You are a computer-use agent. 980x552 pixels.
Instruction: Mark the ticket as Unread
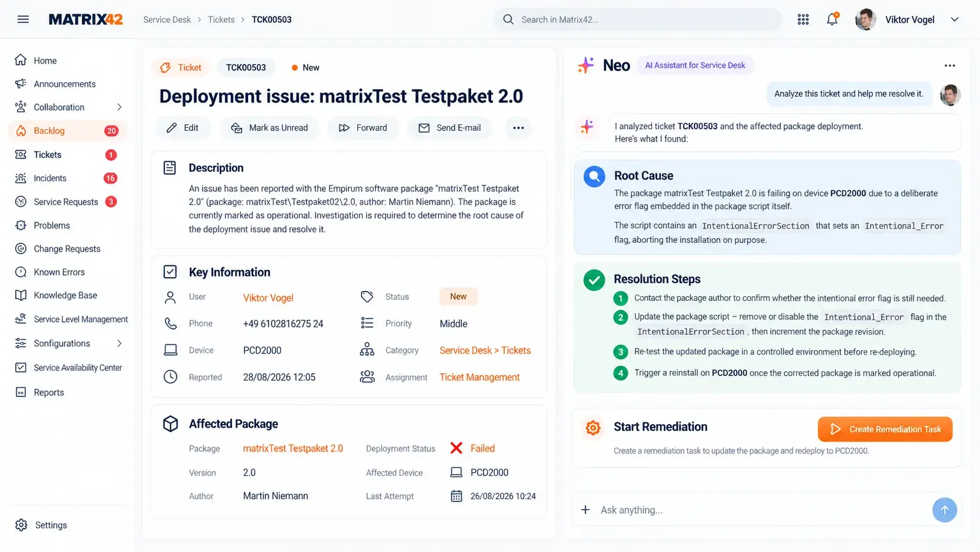(x=270, y=128)
